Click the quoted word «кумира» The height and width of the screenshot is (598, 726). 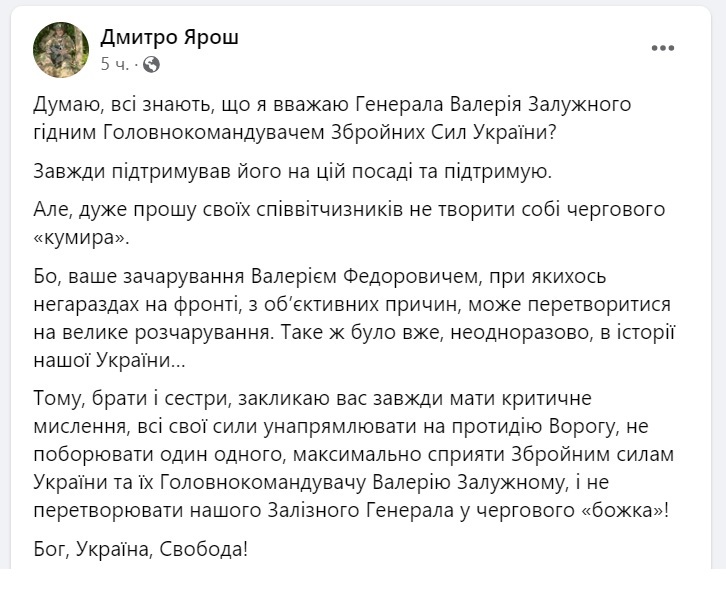click(81, 238)
